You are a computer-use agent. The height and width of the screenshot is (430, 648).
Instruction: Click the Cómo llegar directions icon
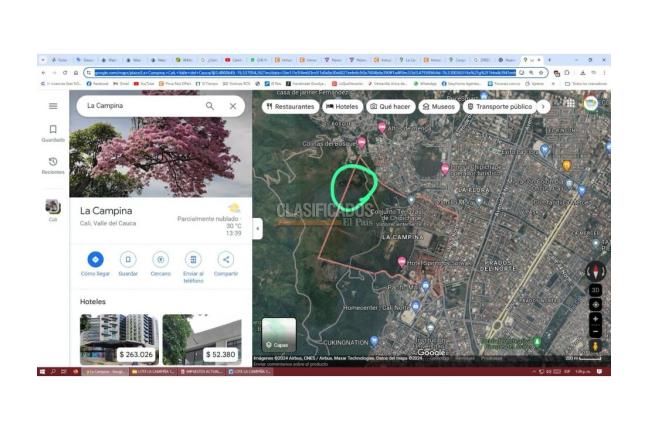tap(95, 259)
